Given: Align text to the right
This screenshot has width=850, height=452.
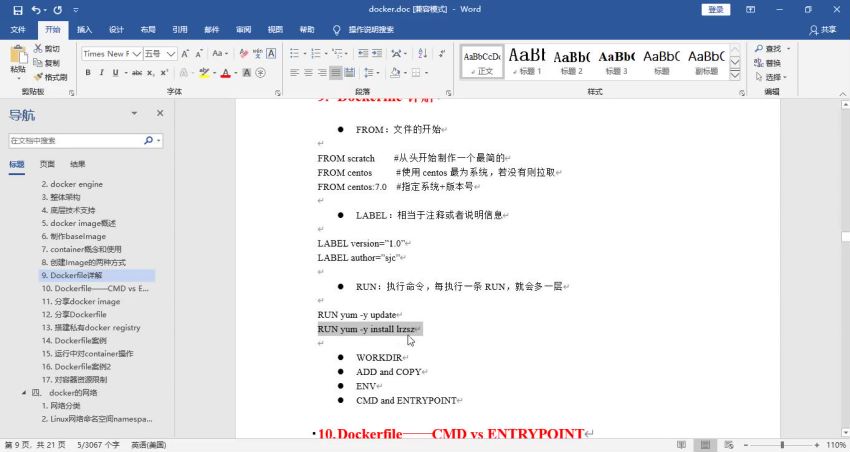Looking at the screenshot, I should 322,73.
